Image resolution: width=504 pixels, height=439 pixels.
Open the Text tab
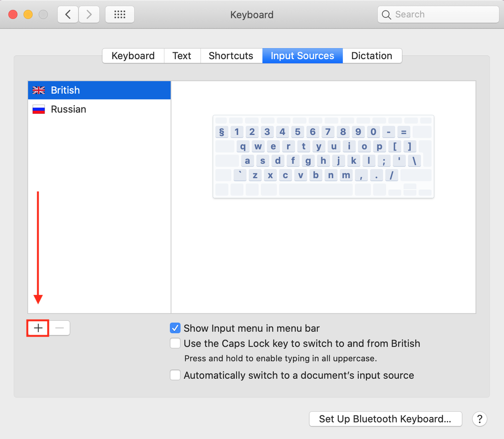182,55
